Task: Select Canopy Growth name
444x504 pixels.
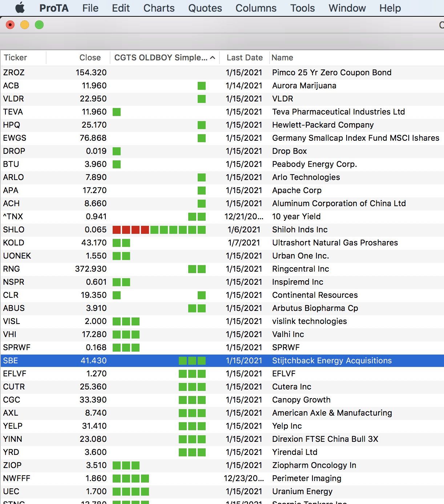Action: 301,400
